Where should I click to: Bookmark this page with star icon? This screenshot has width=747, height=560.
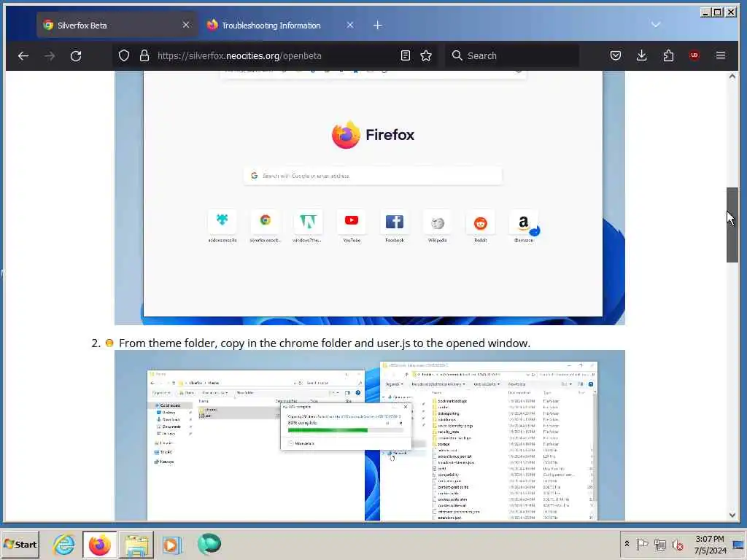click(x=426, y=55)
